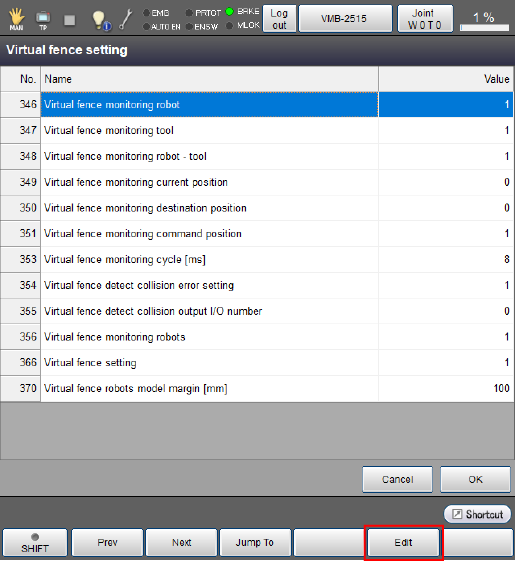Confirm settings with OK button

475,479
